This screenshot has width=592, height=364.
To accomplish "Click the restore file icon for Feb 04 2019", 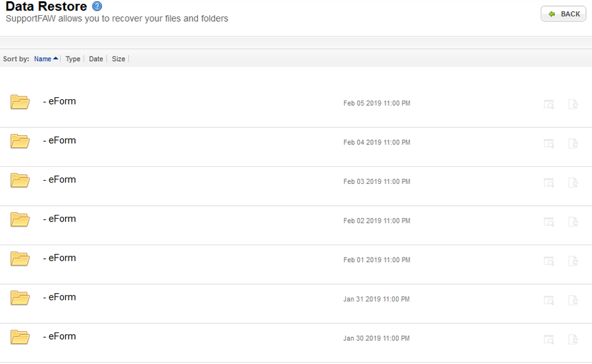I will 573,143.
